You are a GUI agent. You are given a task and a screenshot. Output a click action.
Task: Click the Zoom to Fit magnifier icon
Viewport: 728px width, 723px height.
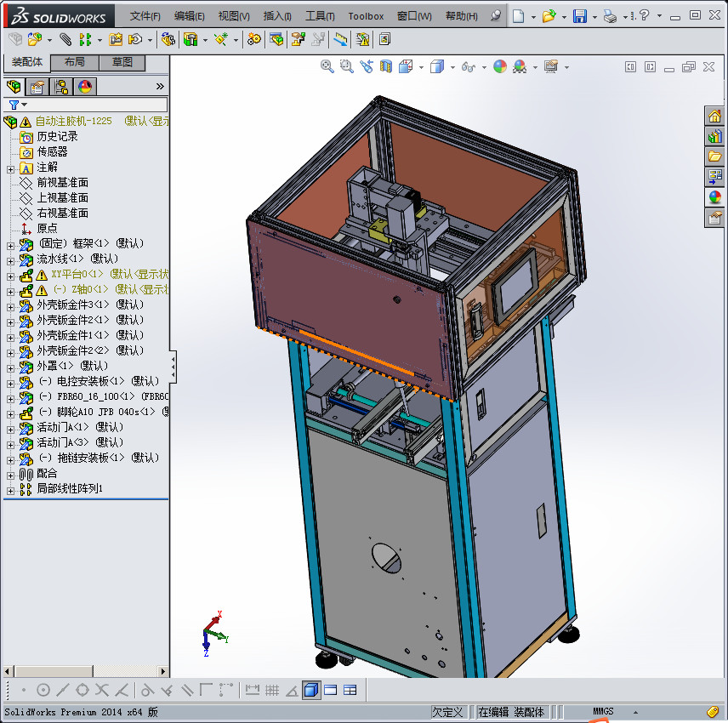(x=327, y=66)
